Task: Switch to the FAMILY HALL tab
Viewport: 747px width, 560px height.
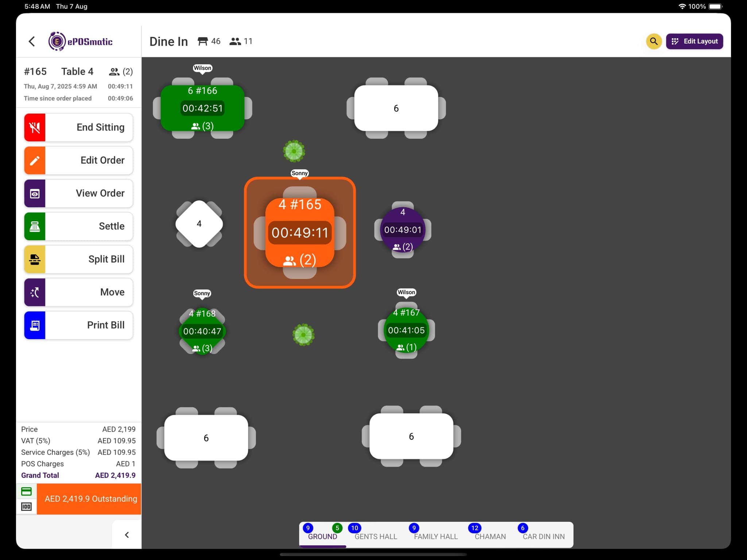Action: point(436,536)
